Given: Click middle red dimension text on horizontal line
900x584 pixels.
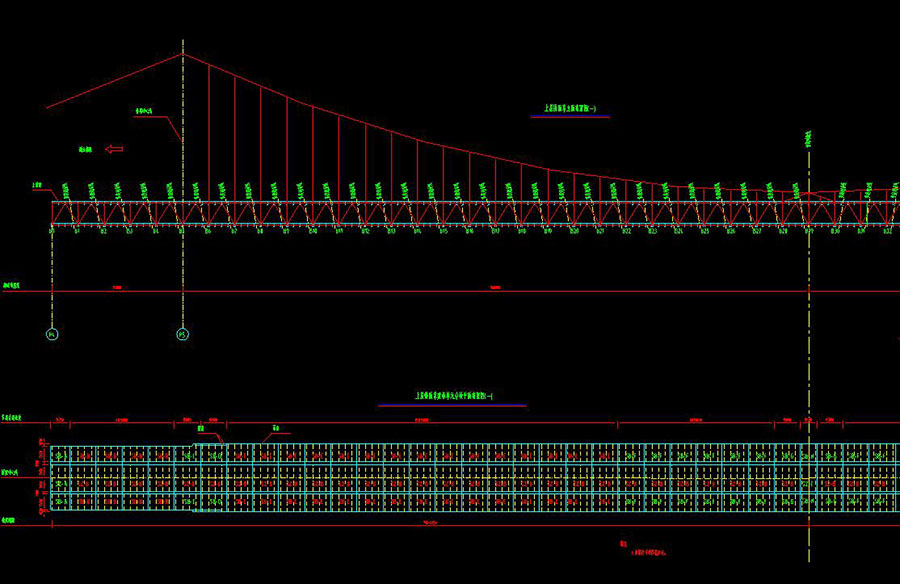Looking at the screenshot, I should click(x=495, y=288).
